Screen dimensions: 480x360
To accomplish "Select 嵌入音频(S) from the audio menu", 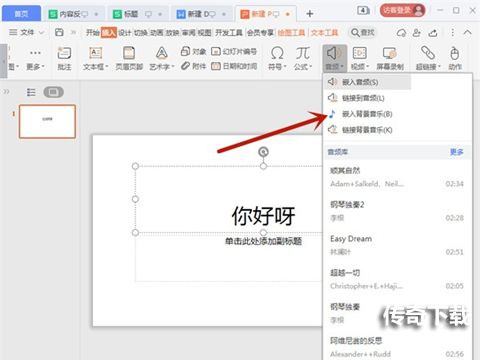I will click(367, 82).
